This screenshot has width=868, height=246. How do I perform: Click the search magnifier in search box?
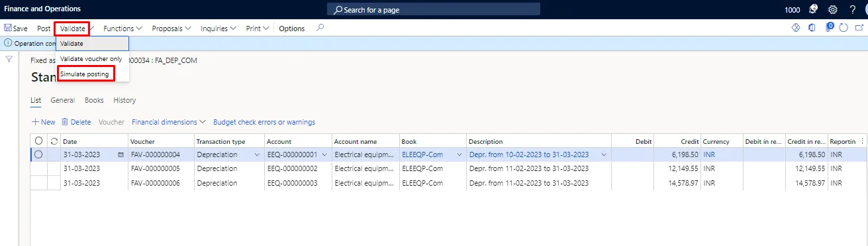pos(338,10)
